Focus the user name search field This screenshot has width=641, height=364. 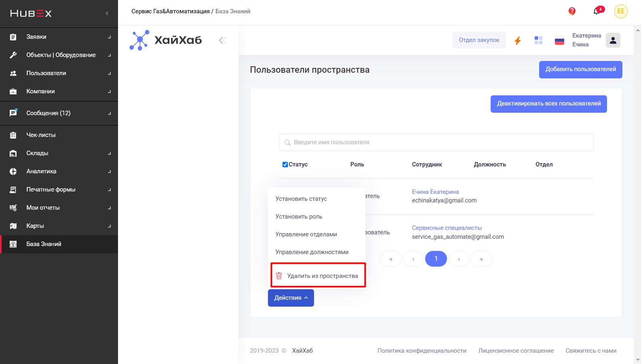(436, 142)
